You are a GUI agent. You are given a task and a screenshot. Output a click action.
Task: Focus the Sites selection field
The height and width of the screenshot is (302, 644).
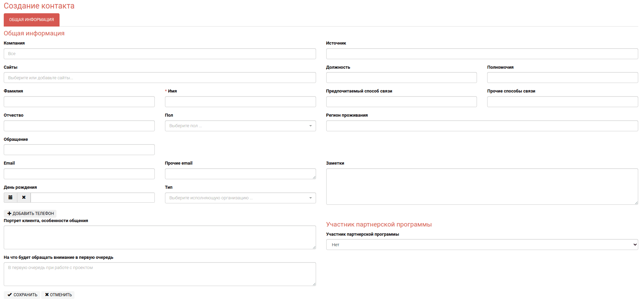(160, 78)
